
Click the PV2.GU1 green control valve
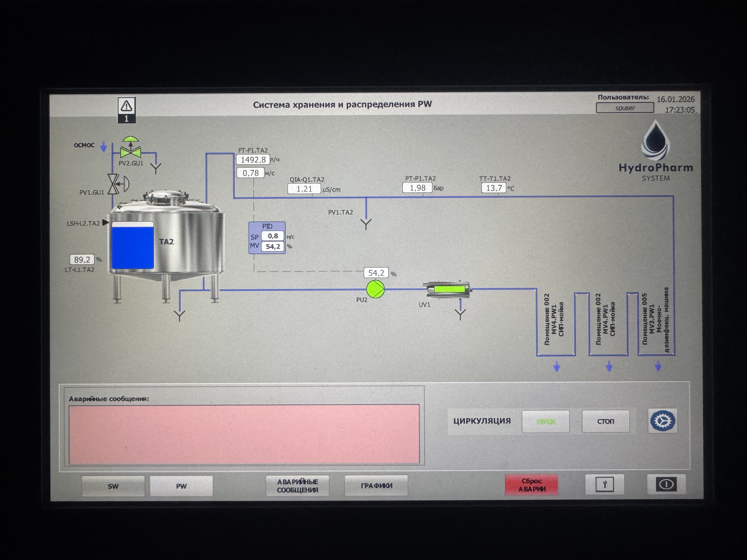point(131,148)
